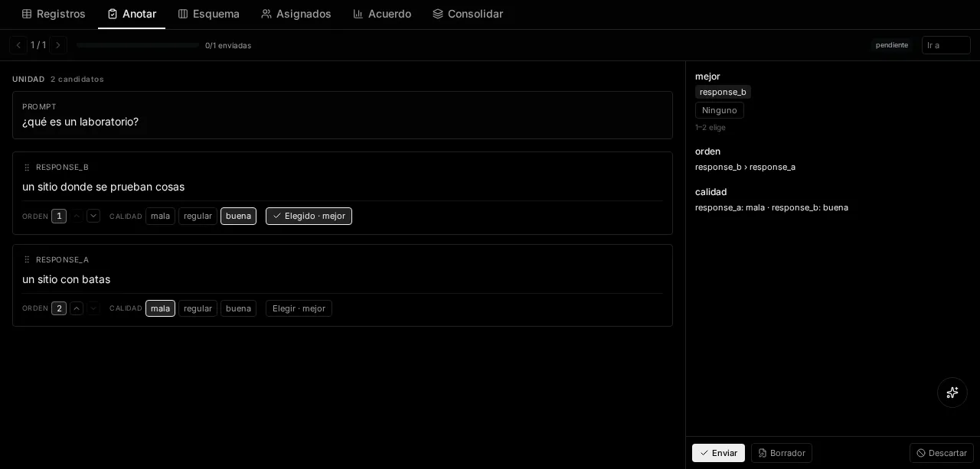Screen dimensions: 980x469
Task: Open the Acuerdo tab
Action: tap(382, 14)
